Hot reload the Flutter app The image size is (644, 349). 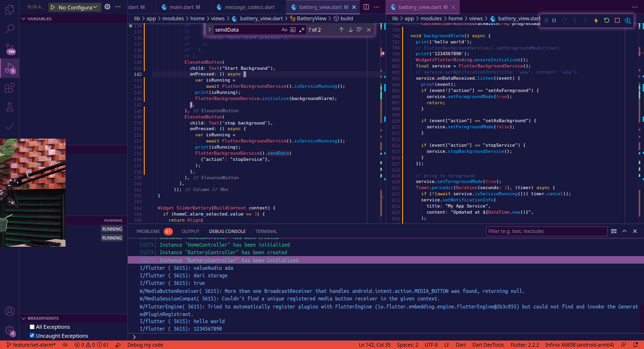click(596, 20)
